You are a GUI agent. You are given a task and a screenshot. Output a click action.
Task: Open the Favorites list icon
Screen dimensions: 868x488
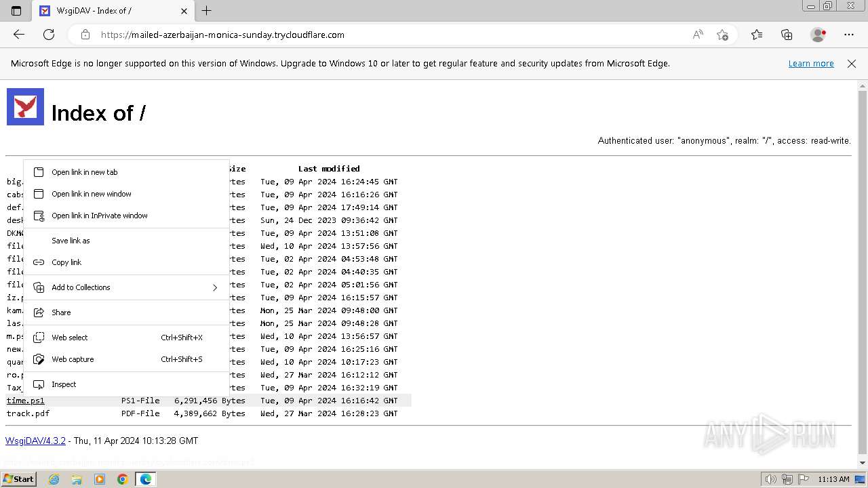coord(757,35)
